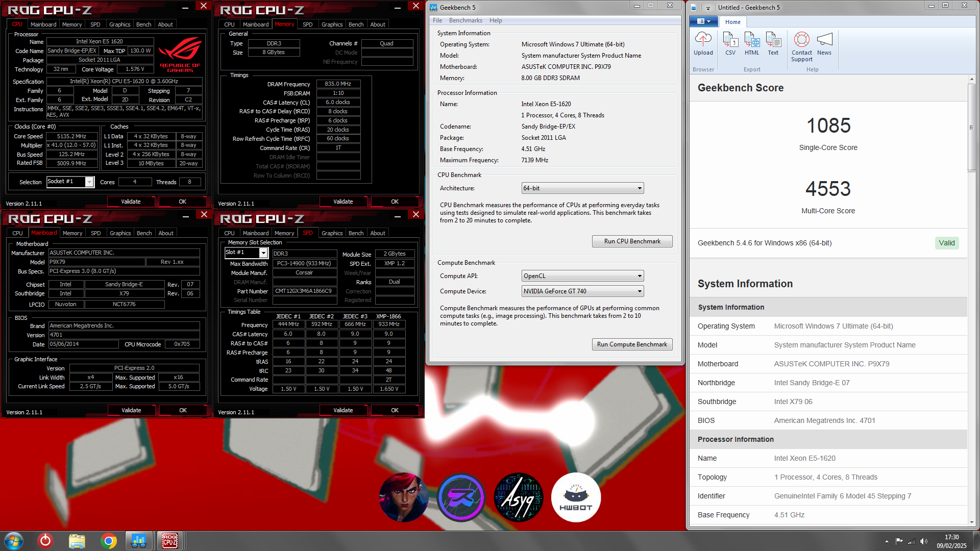
Task: Click the Upload icon in Geekbench results
Action: pos(703,44)
